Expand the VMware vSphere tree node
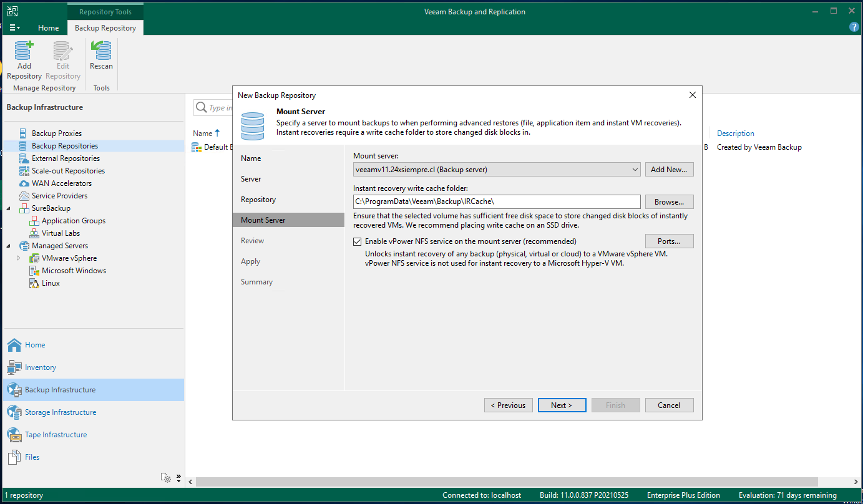The height and width of the screenshot is (504, 863). (x=17, y=258)
